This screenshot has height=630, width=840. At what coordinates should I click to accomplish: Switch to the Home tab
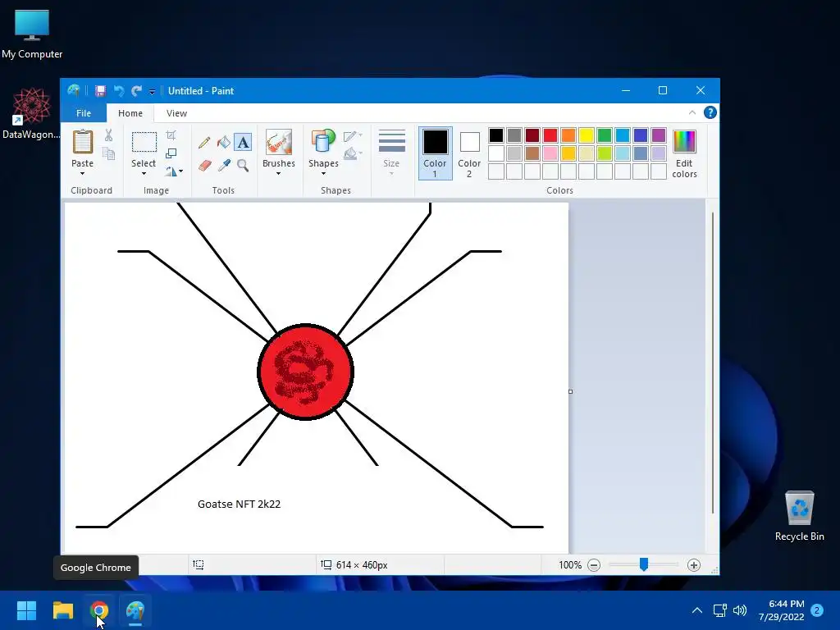coord(130,113)
